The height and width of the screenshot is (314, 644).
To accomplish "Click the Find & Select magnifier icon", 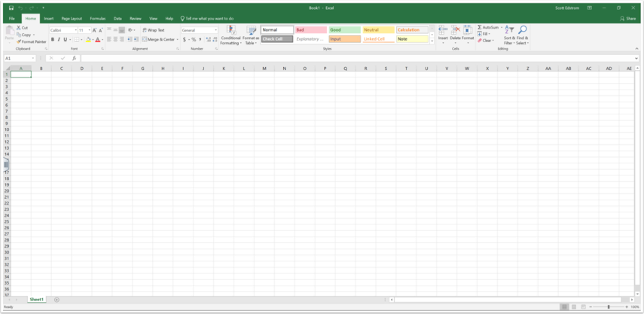I will point(522,31).
